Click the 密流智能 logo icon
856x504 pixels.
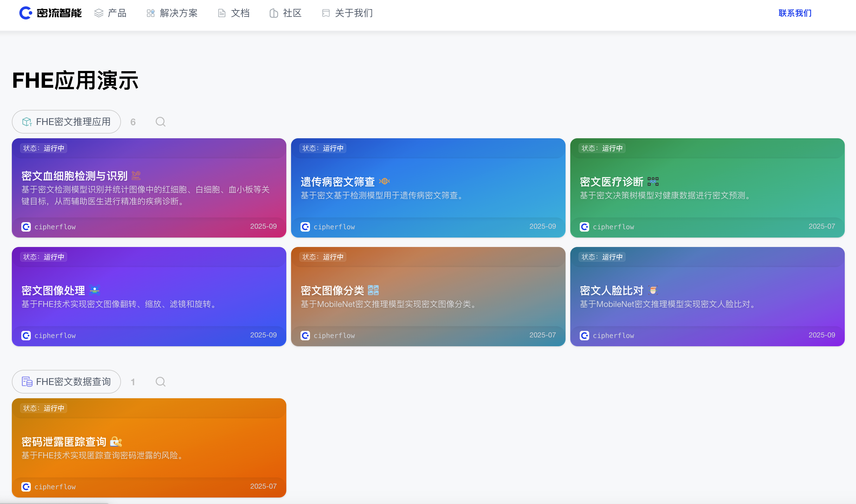pos(25,13)
